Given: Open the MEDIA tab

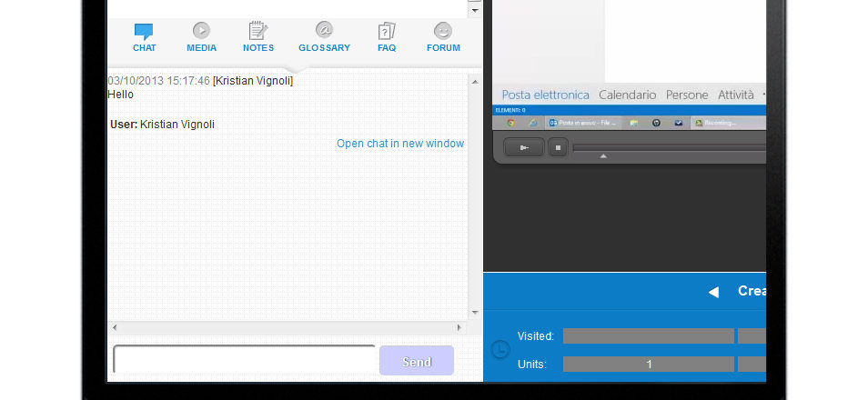Looking at the screenshot, I should pos(201,37).
